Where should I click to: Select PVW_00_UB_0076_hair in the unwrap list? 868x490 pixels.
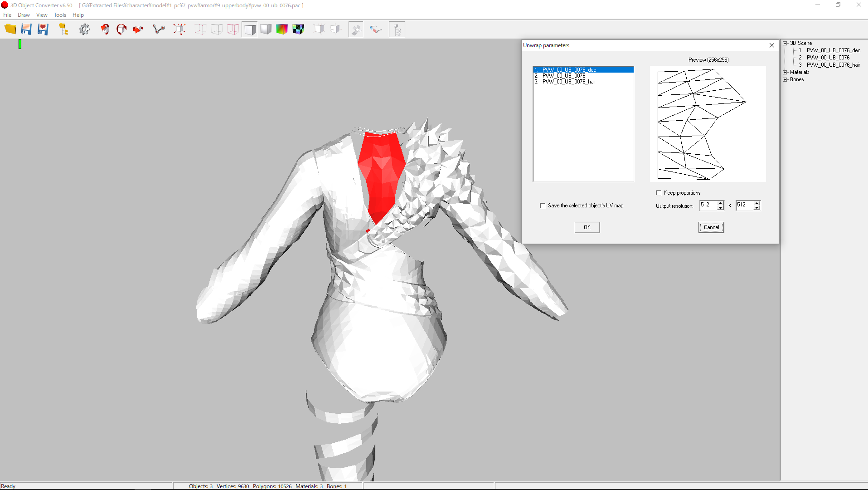pos(569,82)
